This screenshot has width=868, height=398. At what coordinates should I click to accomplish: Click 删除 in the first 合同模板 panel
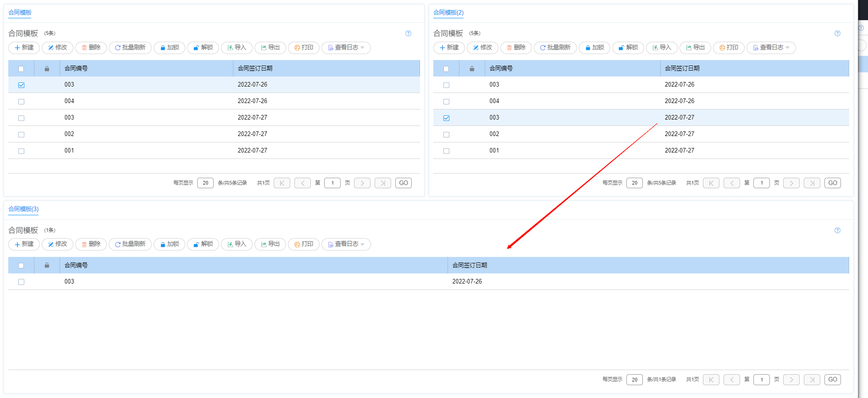pyautogui.click(x=91, y=48)
